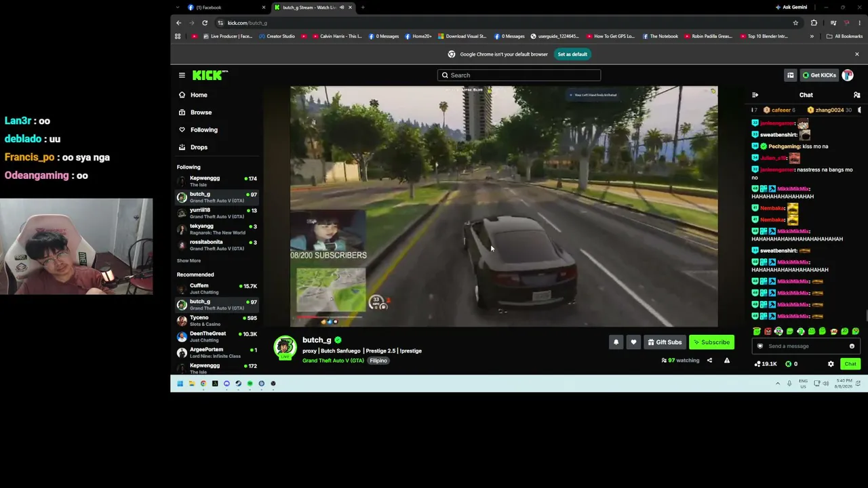
Task: Enable notifications with the bell icon
Action: coord(616,342)
